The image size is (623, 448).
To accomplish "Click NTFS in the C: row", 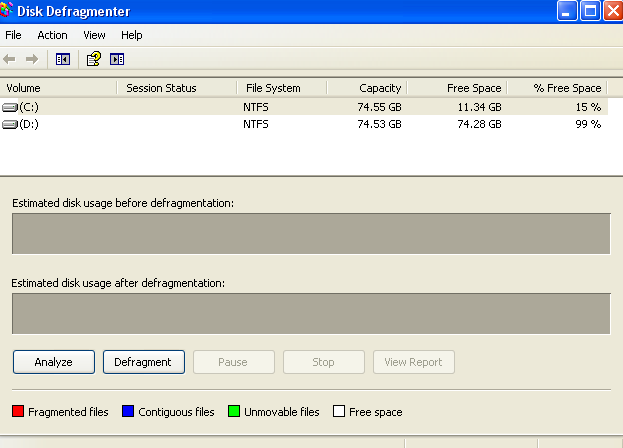I will [256, 107].
